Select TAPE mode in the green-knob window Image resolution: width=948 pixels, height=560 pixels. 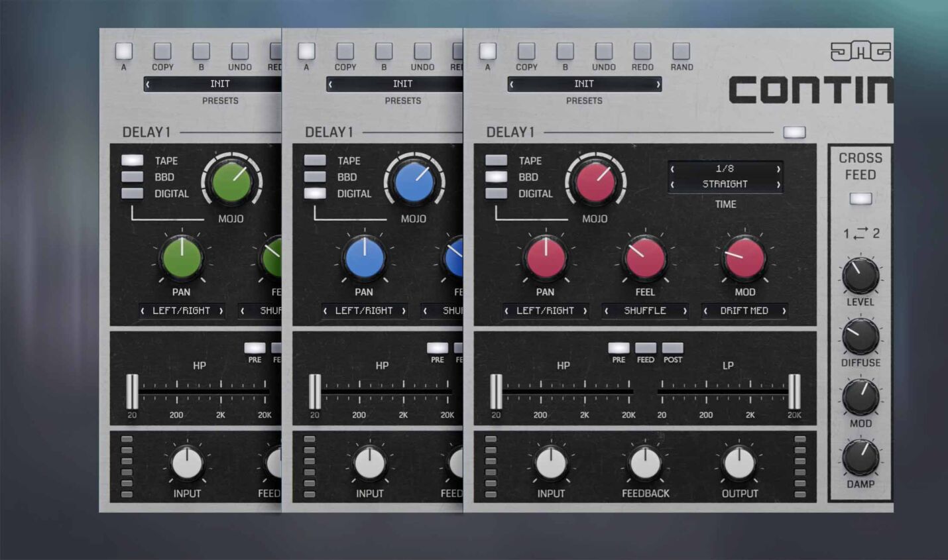pyautogui.click(x=132, y=160)
